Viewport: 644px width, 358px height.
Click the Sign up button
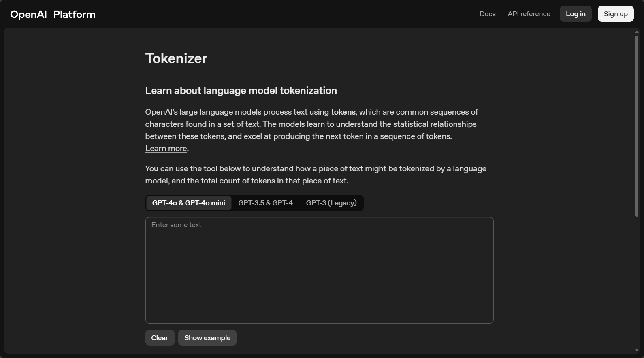point(616,14)
